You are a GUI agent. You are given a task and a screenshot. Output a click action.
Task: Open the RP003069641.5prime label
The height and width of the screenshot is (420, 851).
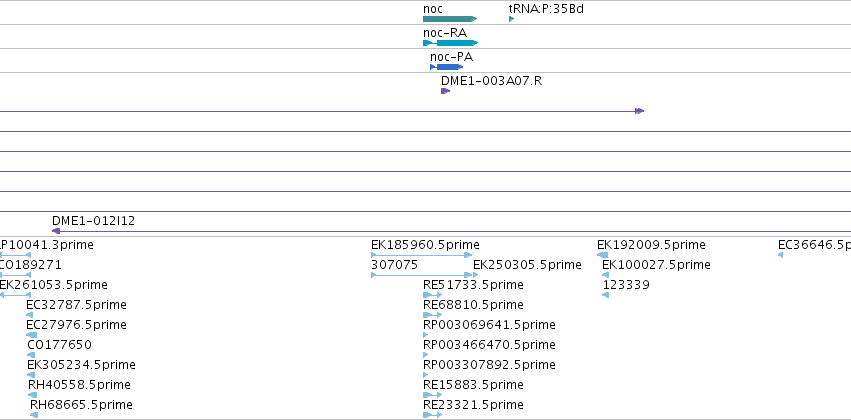(489, 324)
